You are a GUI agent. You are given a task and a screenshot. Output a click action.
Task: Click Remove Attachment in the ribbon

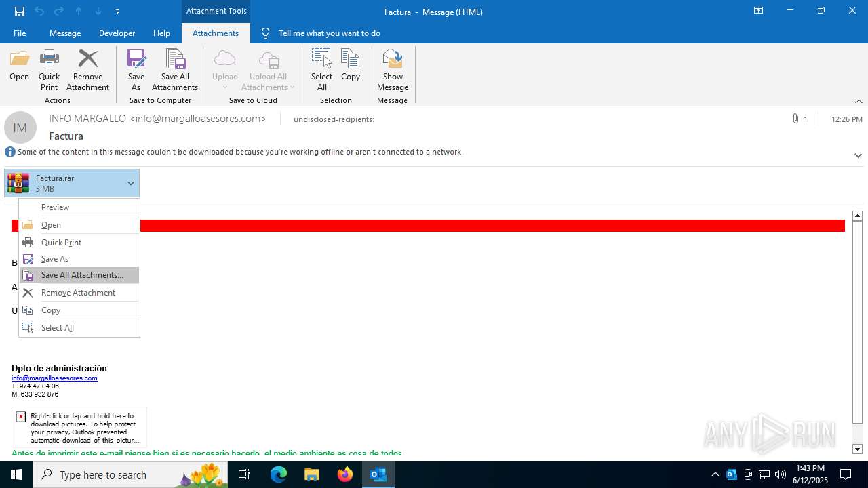[87, 70]
